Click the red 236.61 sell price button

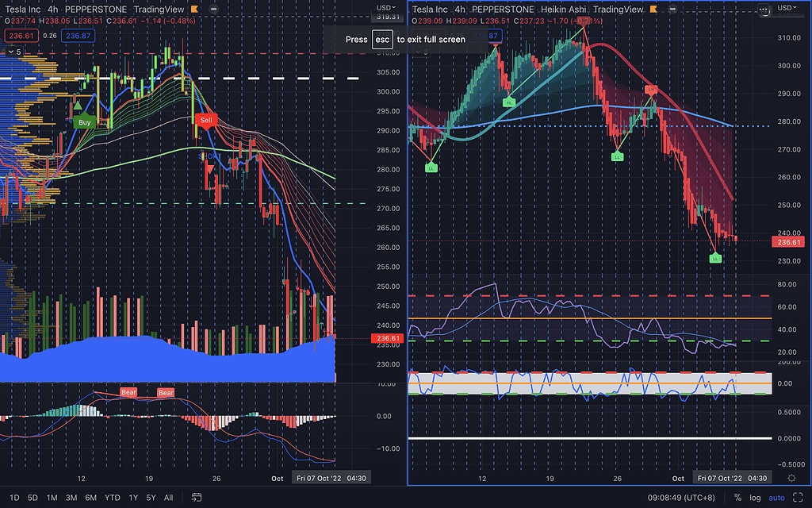[x=21, y=36]
